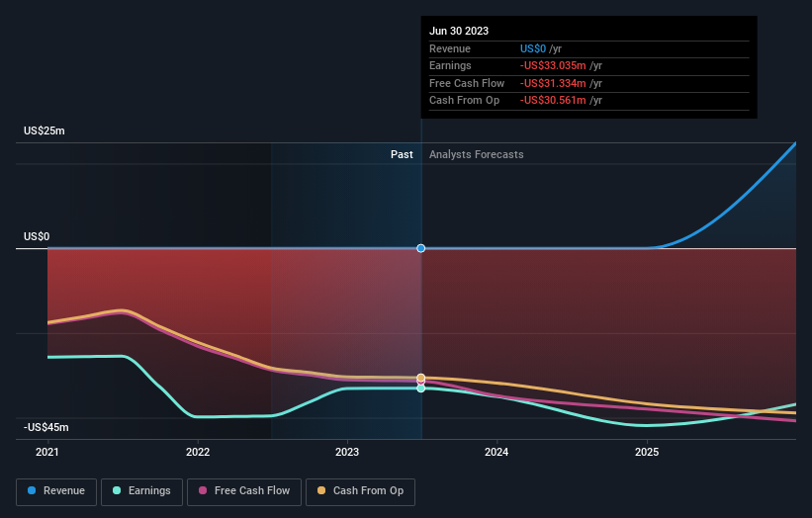Click the -US$33.035m earnings value in tooltip
This screenshot has width=812, height=518.
(x=553, y=65)
